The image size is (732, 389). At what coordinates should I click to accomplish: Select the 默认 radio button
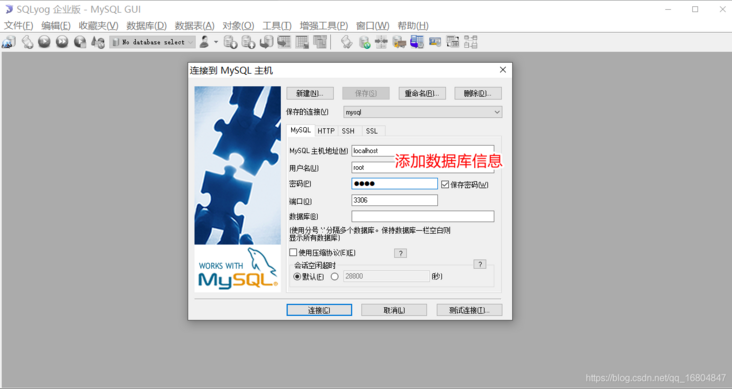297,276
